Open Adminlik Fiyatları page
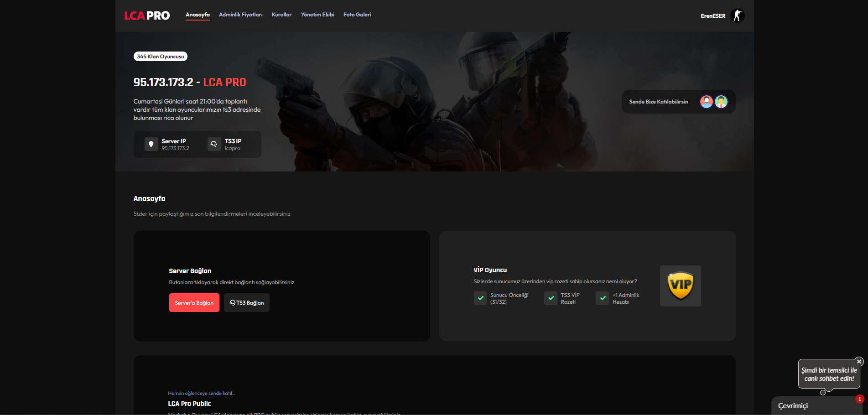 pos(241,15)
